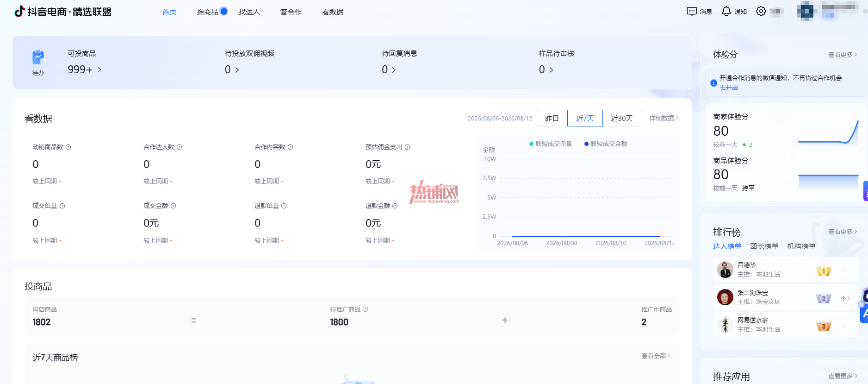Click 网易逆水寒 avatar in ranking
This screenshot has width=868, height=384.
point(725,325)
